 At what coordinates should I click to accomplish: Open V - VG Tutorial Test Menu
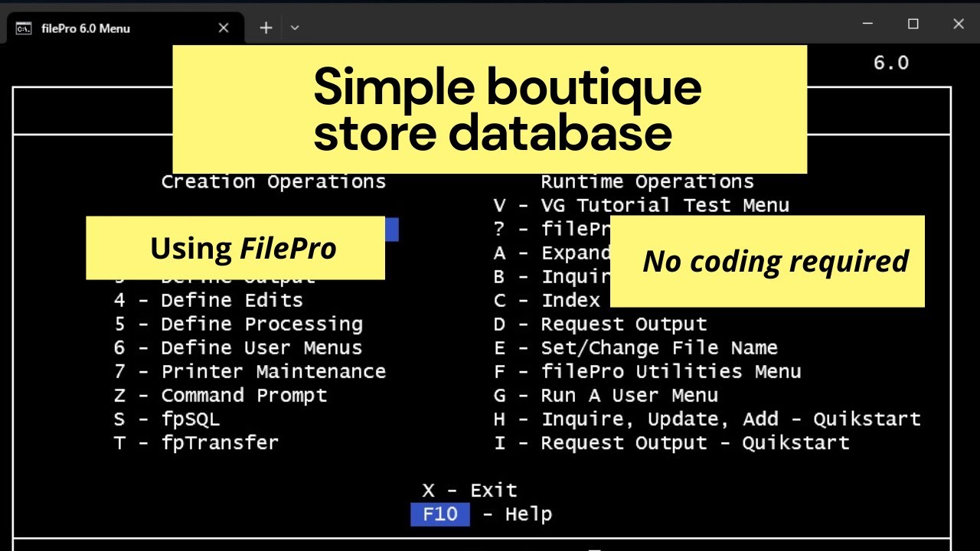(642, 205)
